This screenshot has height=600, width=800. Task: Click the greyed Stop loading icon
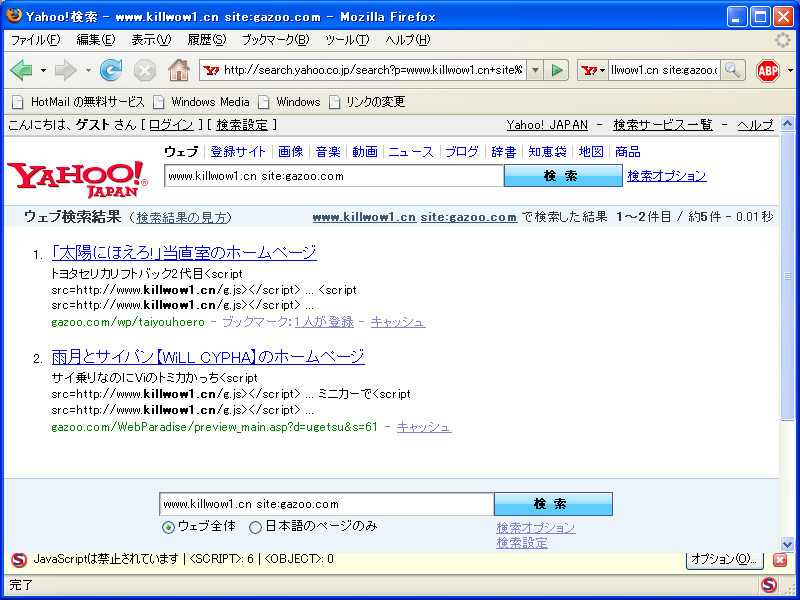145,70
